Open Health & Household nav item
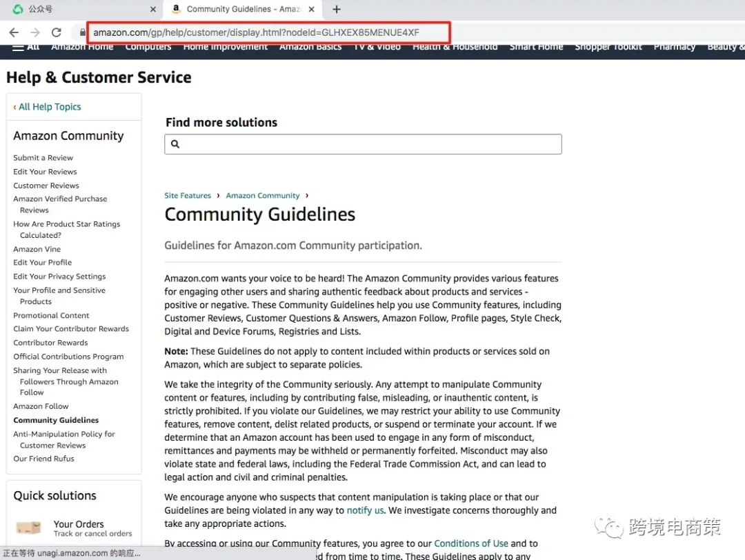This screenshot has height=560, width=745. [x=455, y=47]
